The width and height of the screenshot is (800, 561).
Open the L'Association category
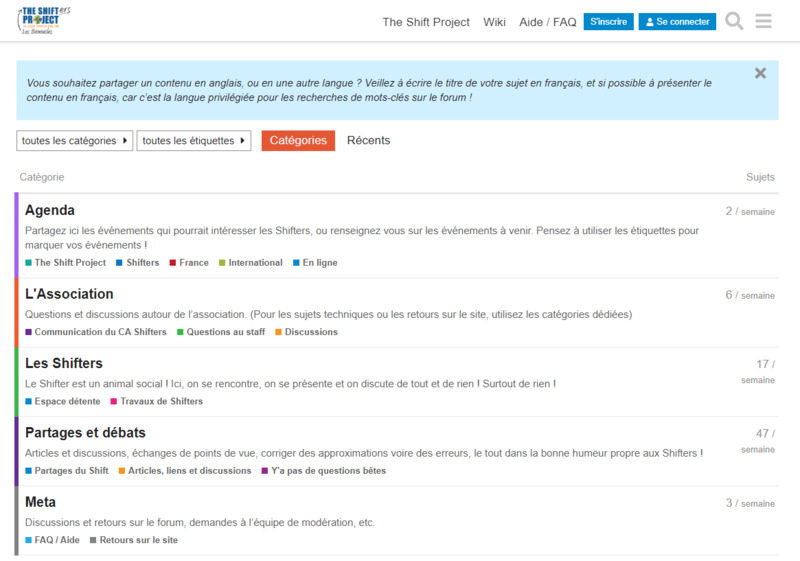click(69, 294)
